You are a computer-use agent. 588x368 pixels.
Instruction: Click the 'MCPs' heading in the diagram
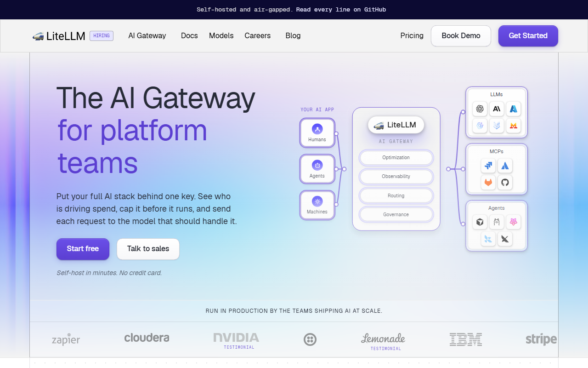pyautogui.click(x=497, y=151)
